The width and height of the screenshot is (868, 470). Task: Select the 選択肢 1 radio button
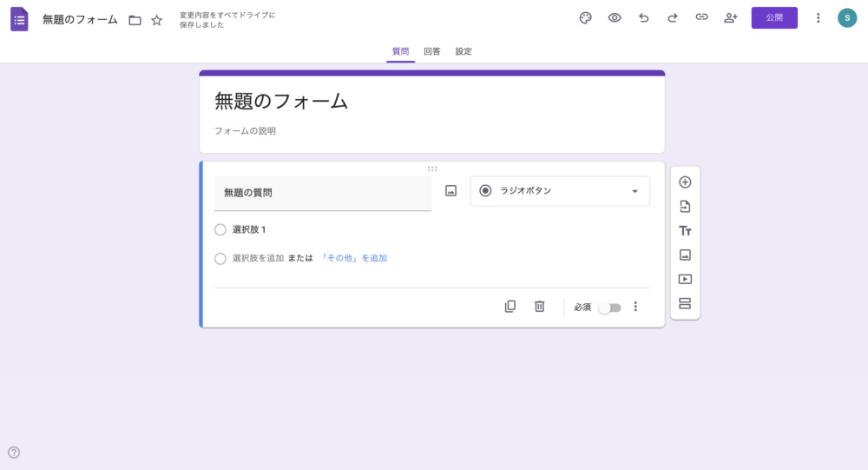[220, 229]
